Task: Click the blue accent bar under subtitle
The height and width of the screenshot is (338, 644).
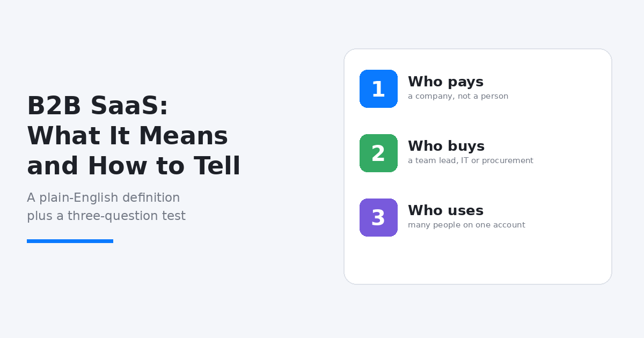Action: (70, 241)
